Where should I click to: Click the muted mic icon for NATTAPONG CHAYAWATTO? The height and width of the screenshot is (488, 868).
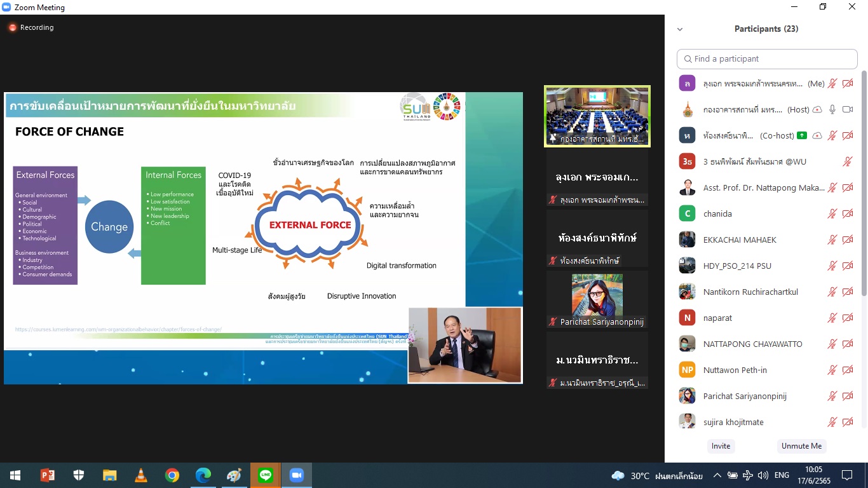832,344
